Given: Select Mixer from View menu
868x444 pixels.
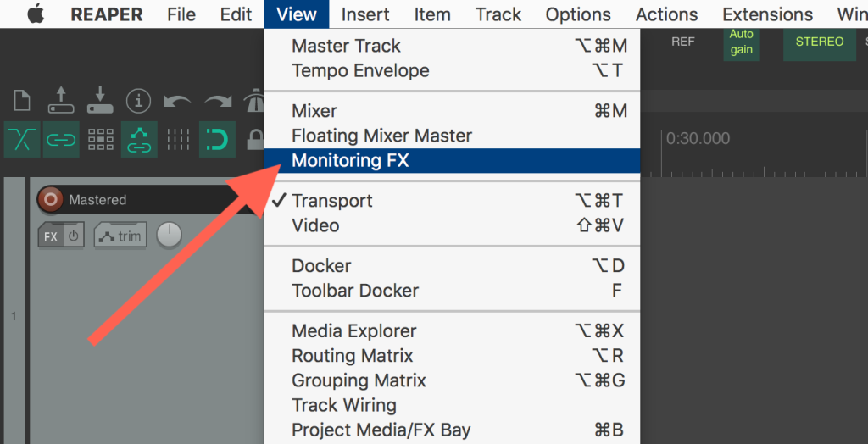Looking at the screenshot, I should coord(453,111).
